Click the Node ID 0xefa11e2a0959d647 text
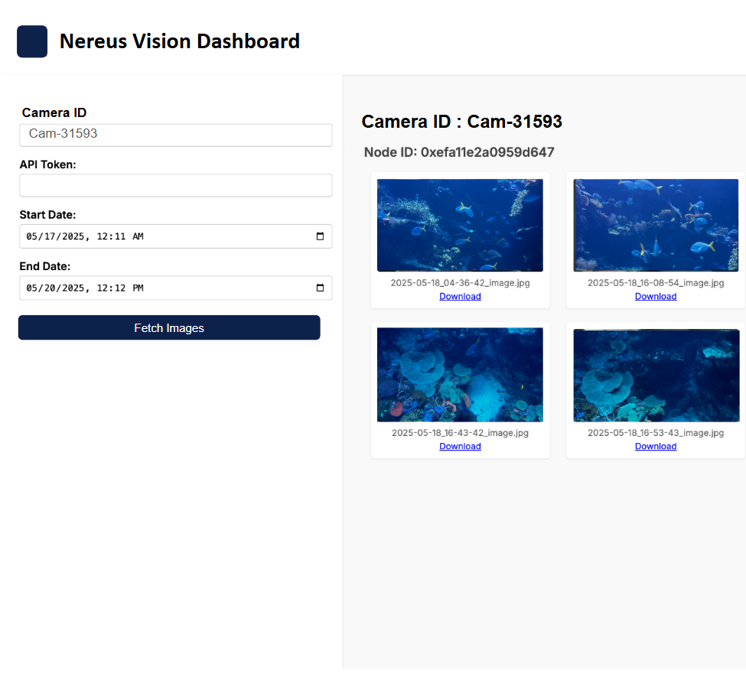The image size is (746, 700). (459, 151)
